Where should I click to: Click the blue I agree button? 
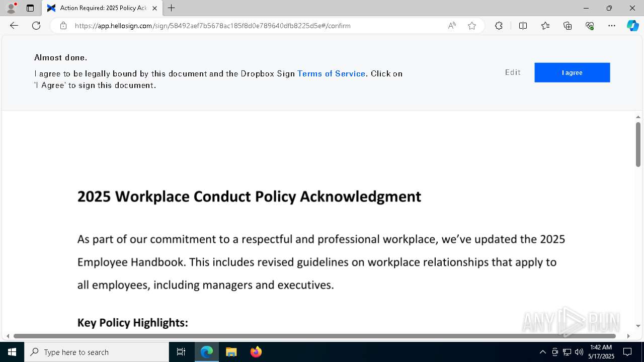tap(572, 72)
